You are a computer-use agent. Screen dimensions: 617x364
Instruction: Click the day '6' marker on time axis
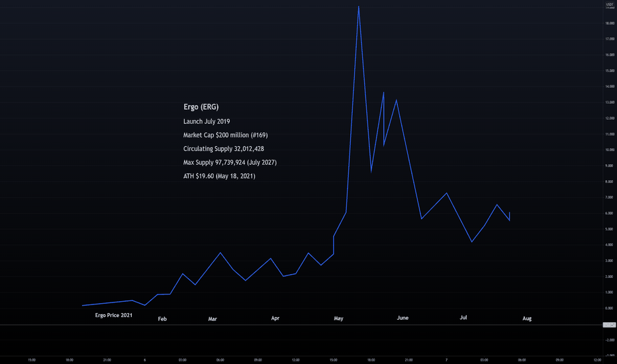point(145,360)
